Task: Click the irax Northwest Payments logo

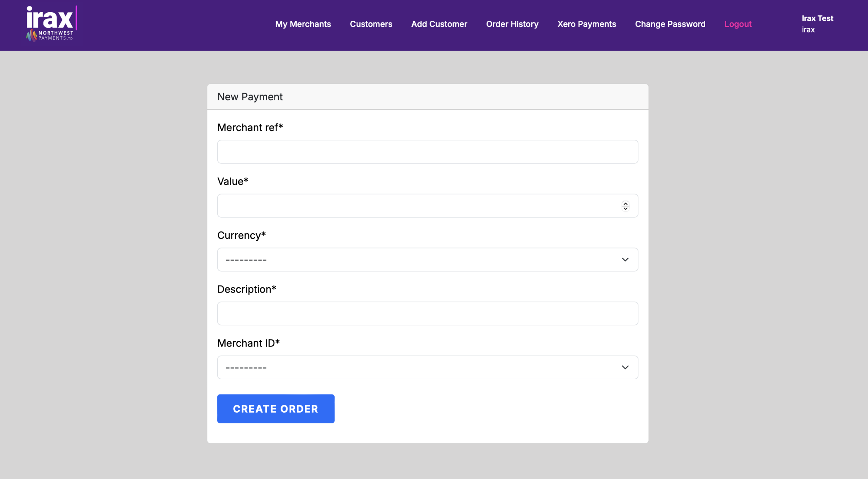Action: tap(52, 24)
